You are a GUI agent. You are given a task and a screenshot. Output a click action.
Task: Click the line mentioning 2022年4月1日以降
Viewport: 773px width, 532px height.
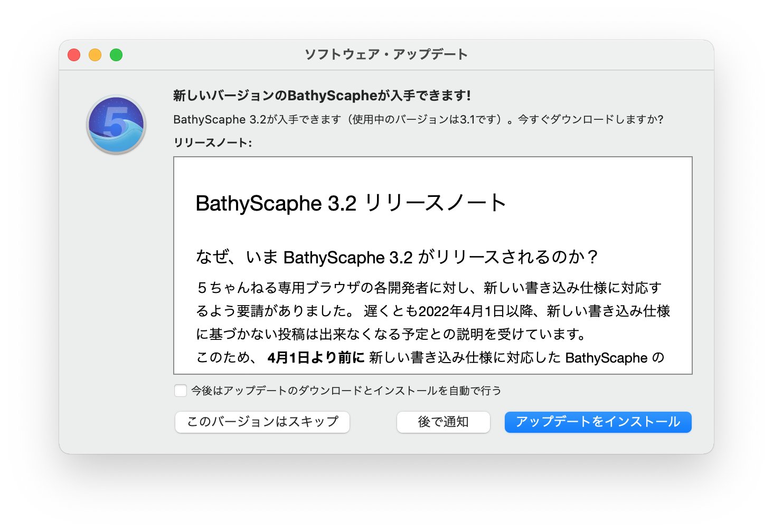[433, 311]
